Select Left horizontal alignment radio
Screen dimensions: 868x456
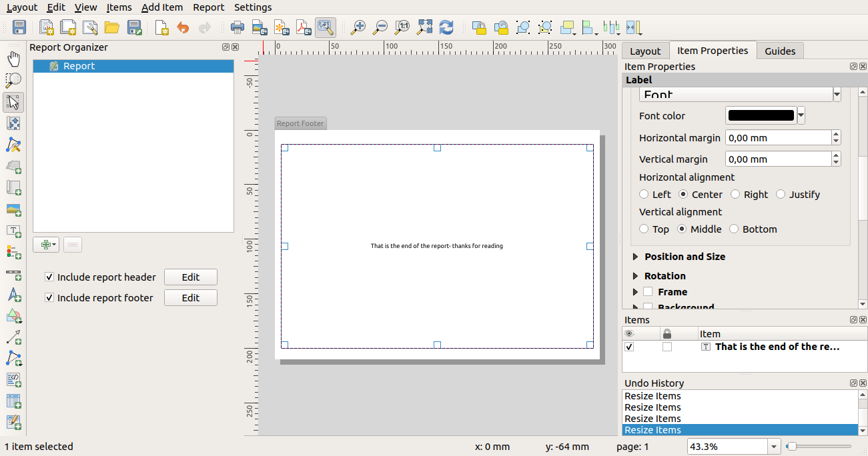(x=644, y=195)
